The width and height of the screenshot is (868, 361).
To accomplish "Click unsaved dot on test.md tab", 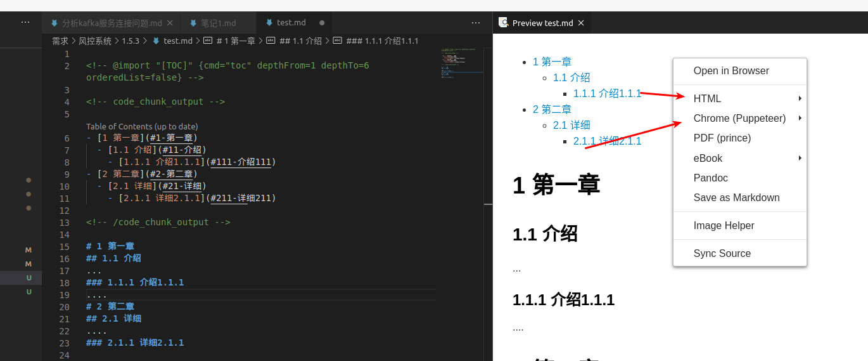I will 322,23.
